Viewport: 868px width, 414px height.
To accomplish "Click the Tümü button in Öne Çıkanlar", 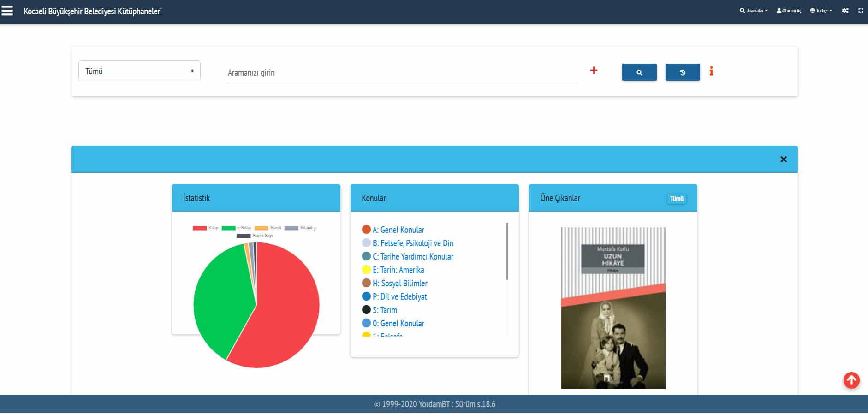I will point(677,199).
